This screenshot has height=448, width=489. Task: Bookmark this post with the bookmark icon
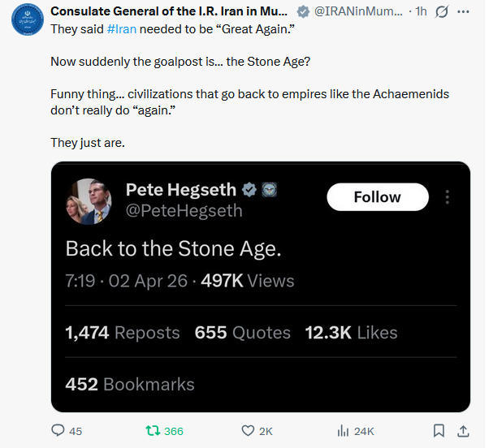tap(439, 431)
